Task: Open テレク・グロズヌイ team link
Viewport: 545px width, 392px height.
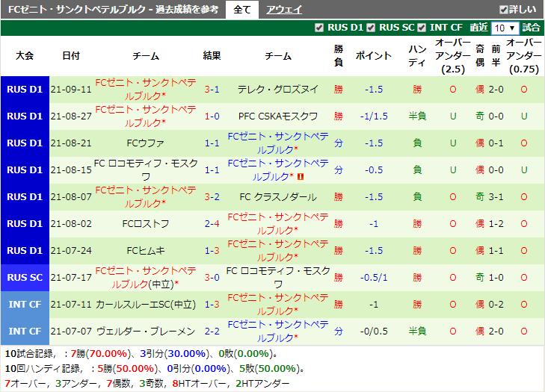Action: point(278,90)
